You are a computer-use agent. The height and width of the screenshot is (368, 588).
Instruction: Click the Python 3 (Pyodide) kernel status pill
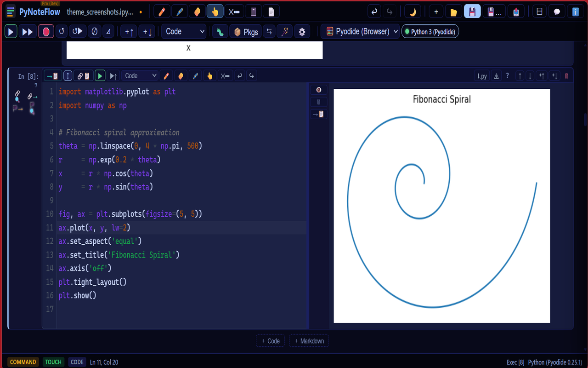tap(430, 32)
